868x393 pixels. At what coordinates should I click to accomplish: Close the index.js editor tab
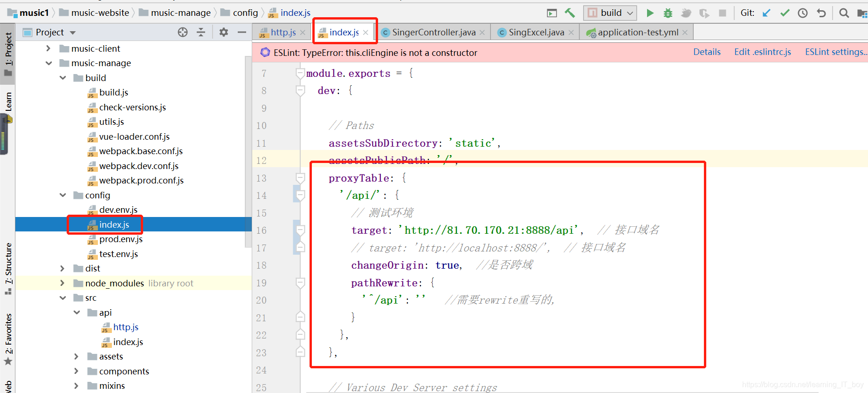coord(366,33)
